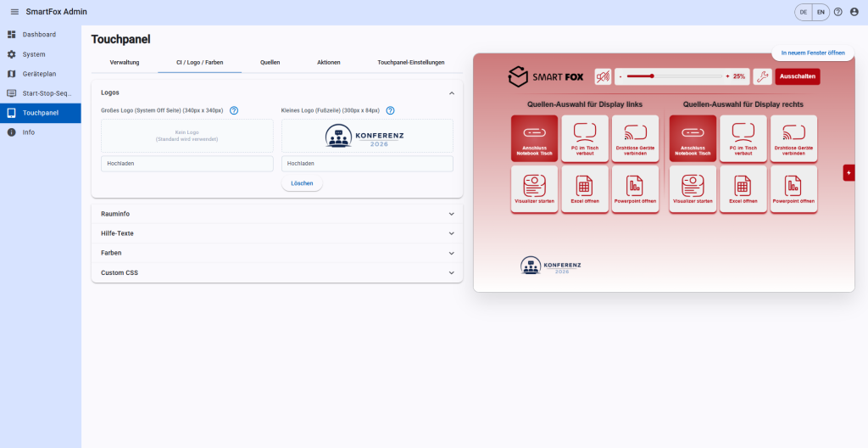Expand the Farben section
Viewport: 868px width, 448px height.
coord(277,253)
